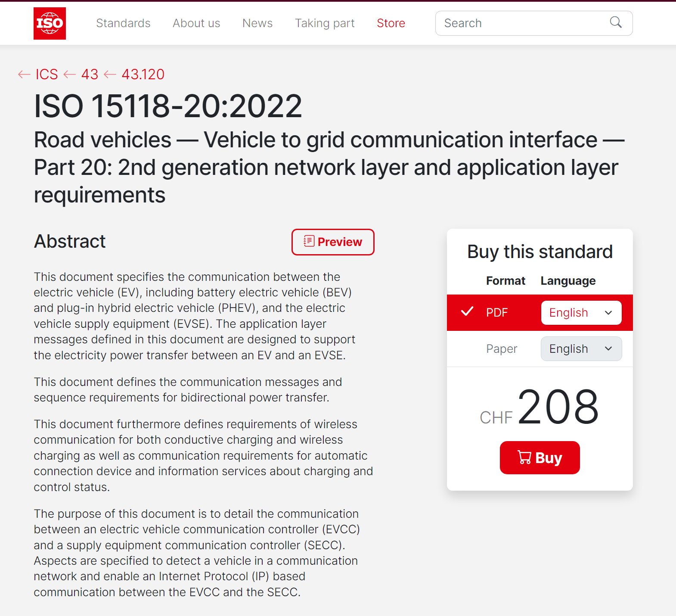Viewport: 676px width, 616px height.
Task: Click the ISO 15118-20:2022 heading
Action: pyautogui.click(x=168, y=106)
